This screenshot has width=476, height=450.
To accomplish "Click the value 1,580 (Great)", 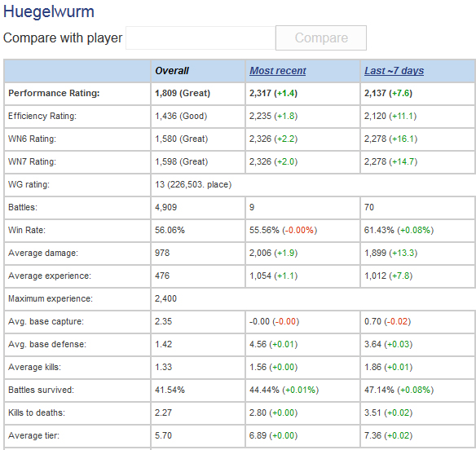I will coord(181,139).
